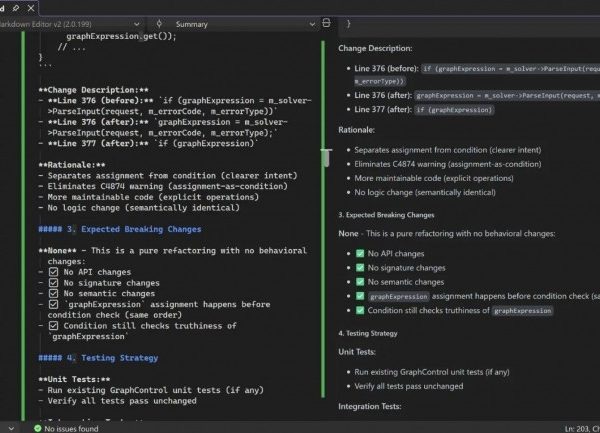Click preview bullet Line 376 (after):

(383, 95)
